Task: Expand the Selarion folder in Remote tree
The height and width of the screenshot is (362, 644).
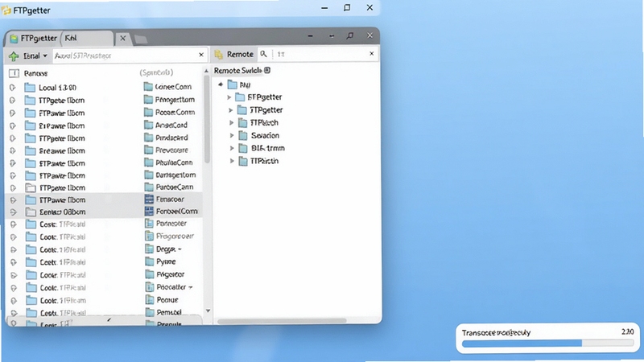Action: [232, 135]
